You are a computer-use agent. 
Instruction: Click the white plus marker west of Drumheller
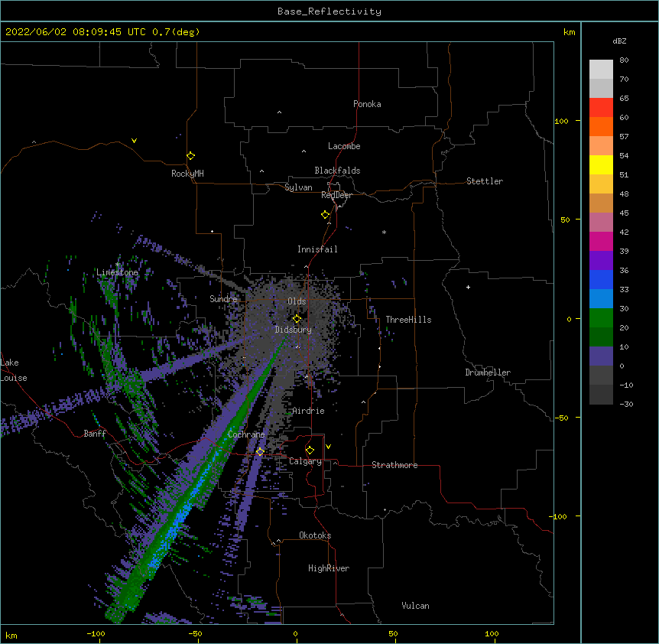[x=468, y=287]
